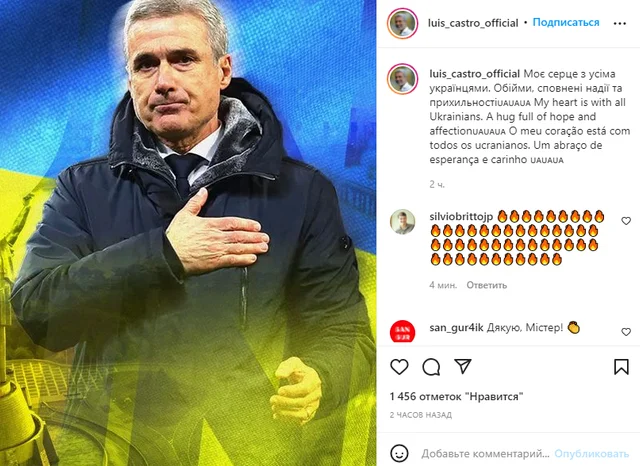Open san_gur4ik's red avatar
Image resolution: width=640 pixels, height=466 pixels.
point(402,331)
